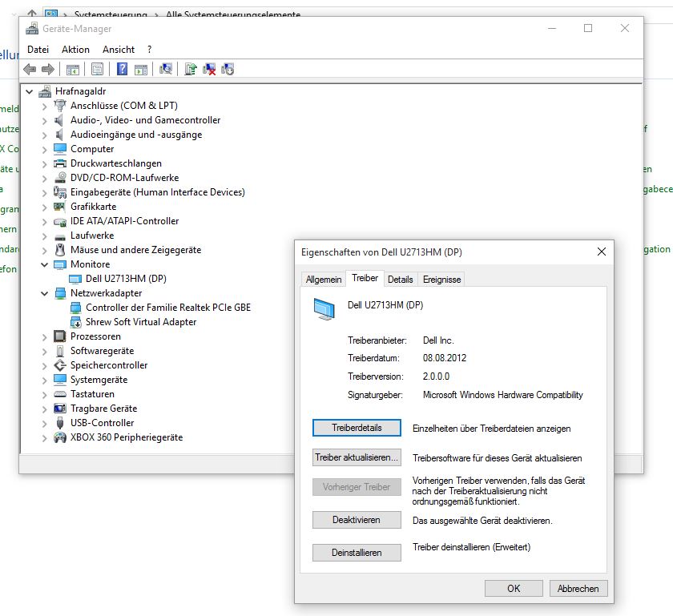673x616 pixels.
Task: Click the blue Help question mark icon
Action: coord(123,69)
